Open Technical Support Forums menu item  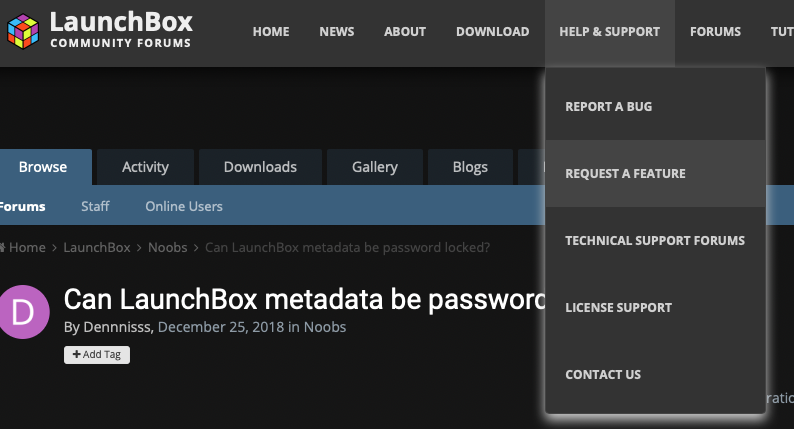655,240
